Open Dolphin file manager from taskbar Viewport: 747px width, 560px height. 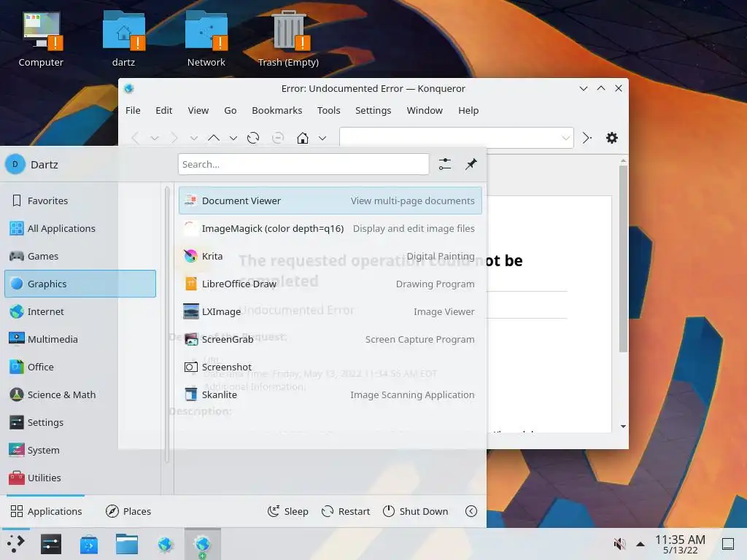[x=127, y=544]
